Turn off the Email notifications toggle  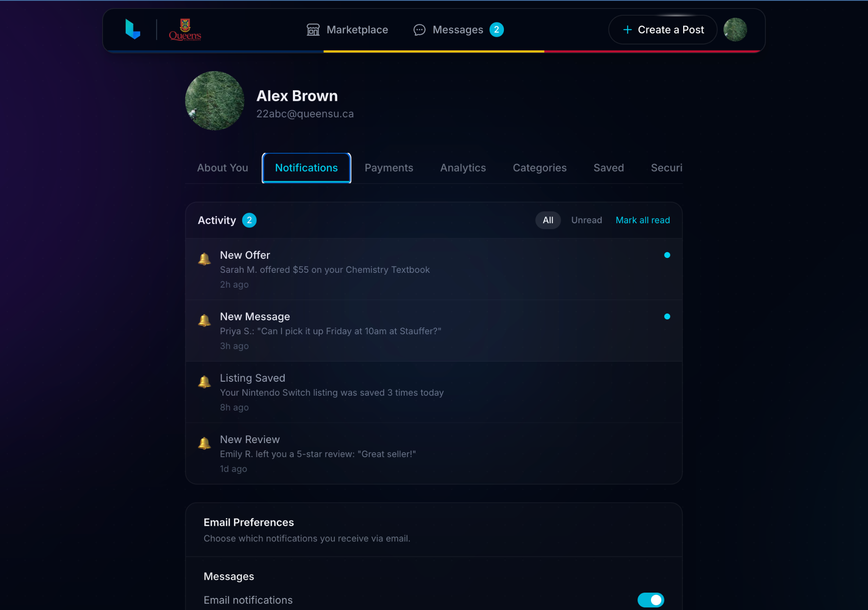pyautogui.click(x=651, y=600)
